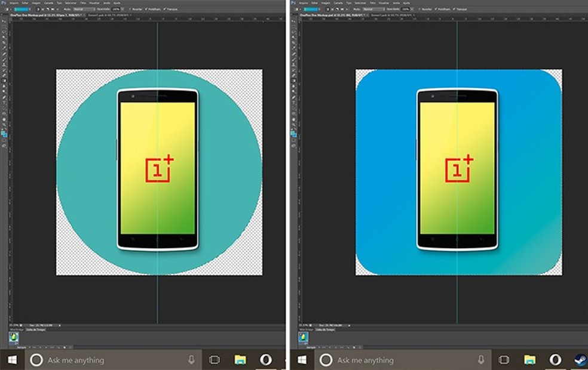The image size is (588, 370).
Task: Launch Steam from the right taskbar
Action: (579, 360)
